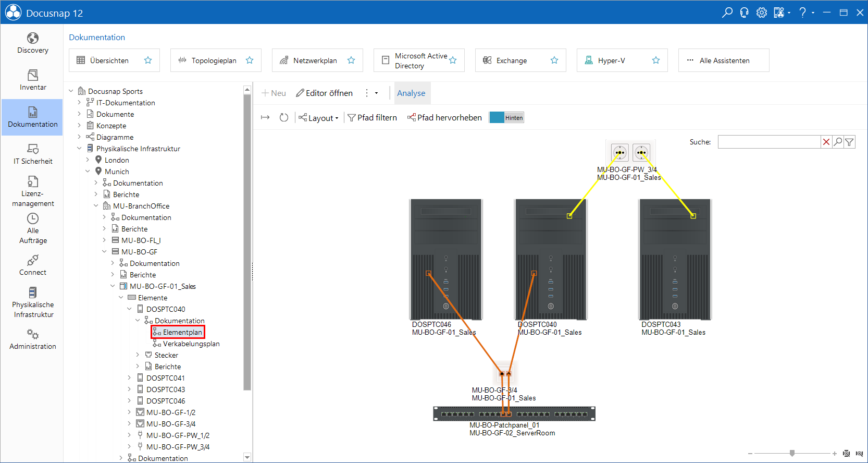This screenshot has width=868, height=463.
Task: Select MU-BO-Patchpanel_01 in diagram
Action: (514, 413)
